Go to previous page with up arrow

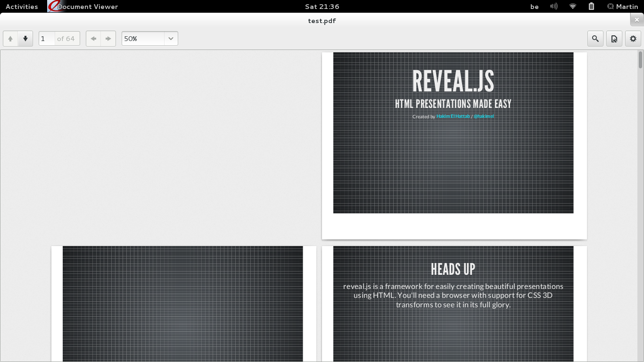10,39
